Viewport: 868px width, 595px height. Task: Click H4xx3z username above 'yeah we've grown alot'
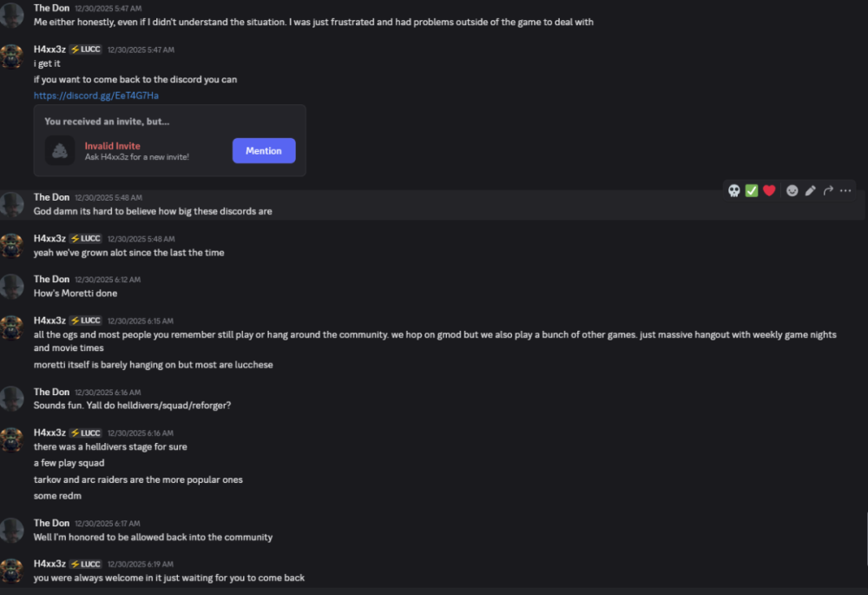coord(49,238)
